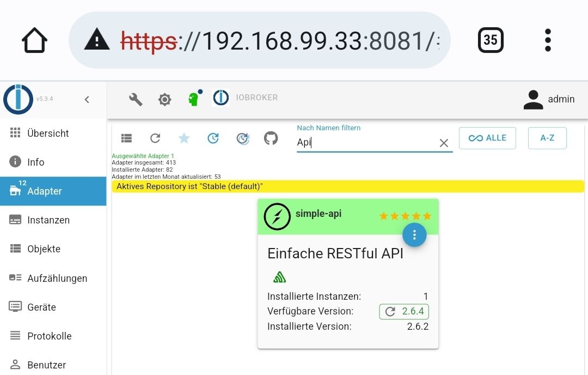The image size is (588, 375).
Task: Clear the name filter text
Action: coord(444,143)
